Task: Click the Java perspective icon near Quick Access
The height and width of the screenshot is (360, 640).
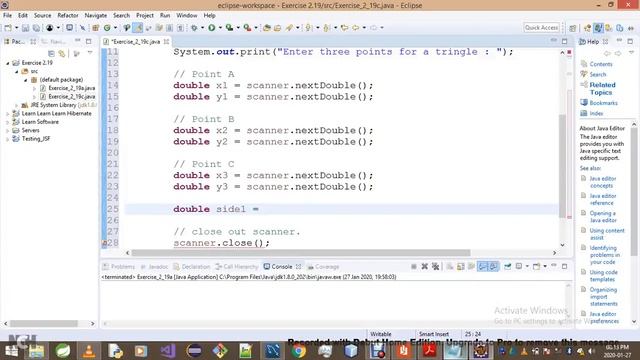Action: pos(598,28)
